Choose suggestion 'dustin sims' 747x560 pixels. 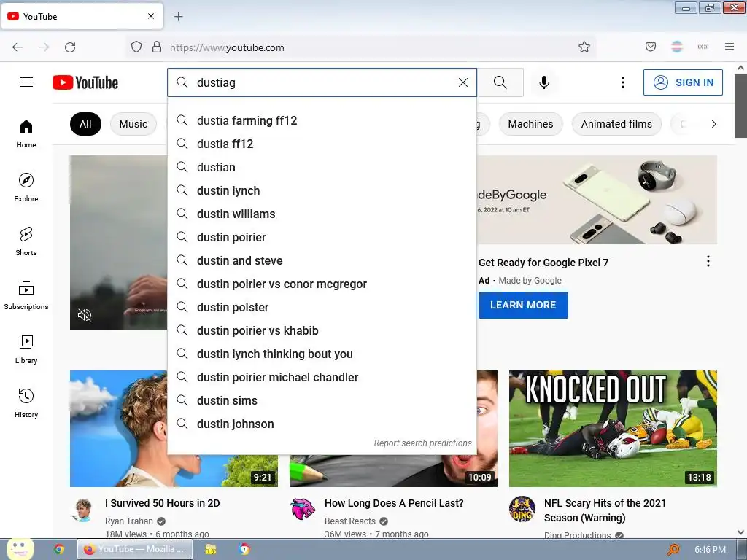point(322,400)
